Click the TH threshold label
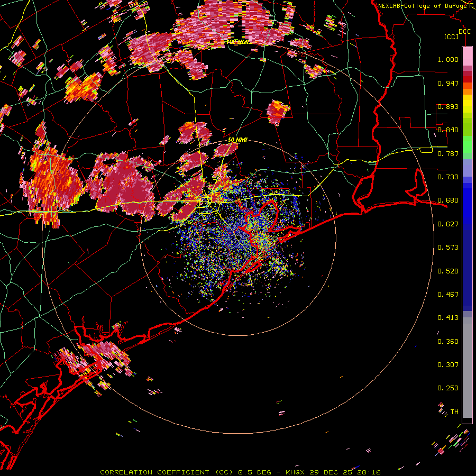This screenshot has width=476, height=476. 454,412
